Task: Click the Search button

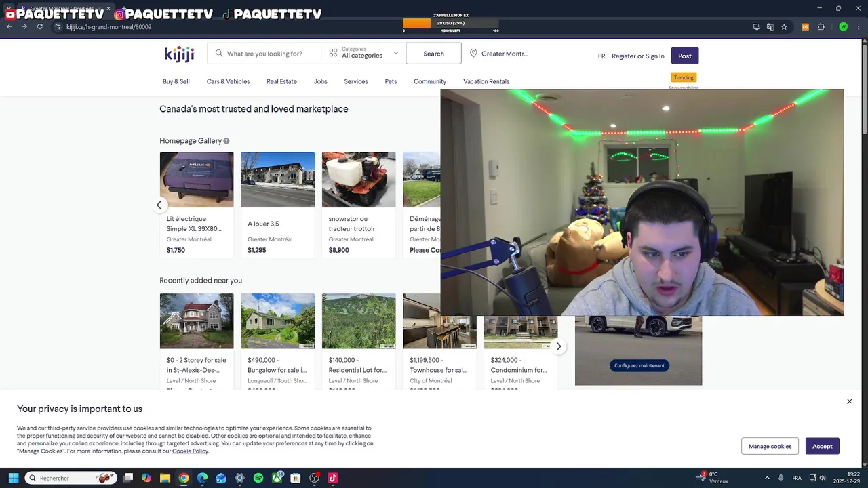Action: (433, 54)
